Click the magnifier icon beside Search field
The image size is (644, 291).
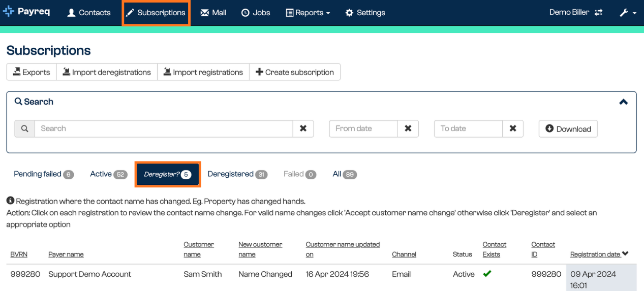point(24,128)
